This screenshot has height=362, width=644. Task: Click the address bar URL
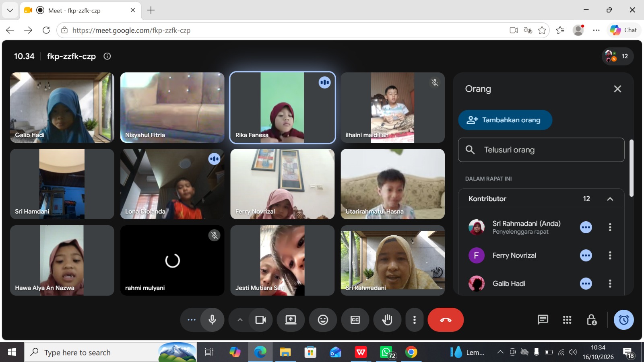(x=131, y=30)
